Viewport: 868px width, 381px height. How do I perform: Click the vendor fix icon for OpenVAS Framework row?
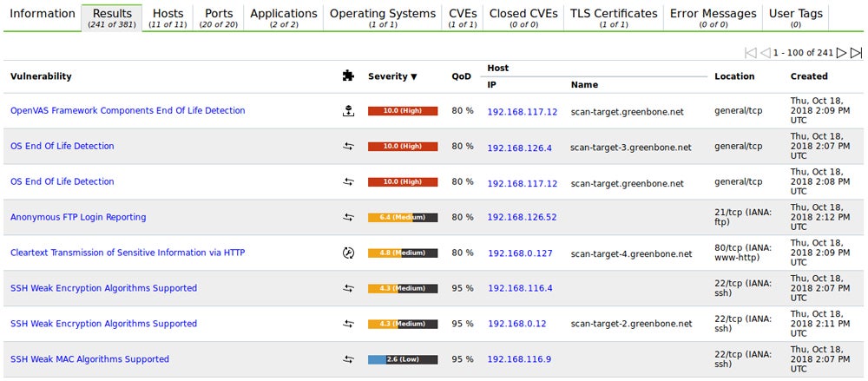pyautogui.click(x=348, y=111)
